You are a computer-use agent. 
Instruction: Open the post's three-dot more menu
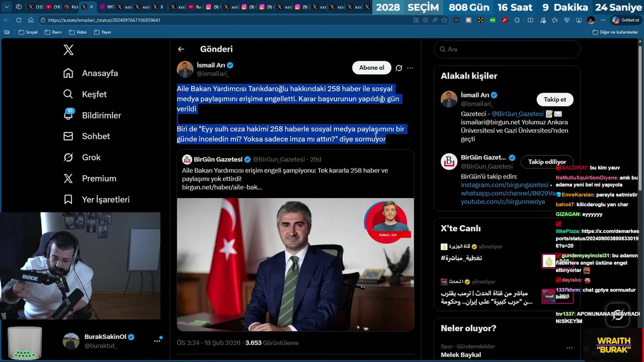coord(410,68)
